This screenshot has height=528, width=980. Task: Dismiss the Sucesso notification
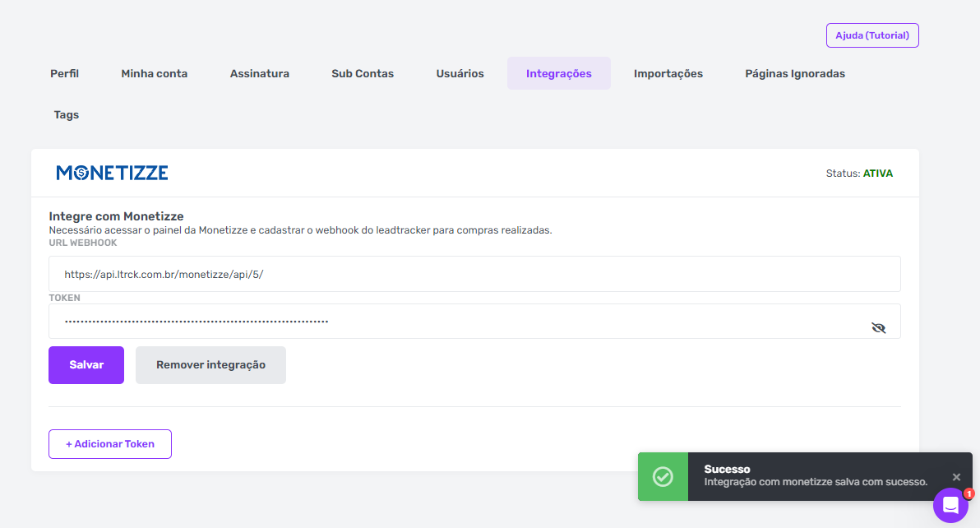[956, 477]
